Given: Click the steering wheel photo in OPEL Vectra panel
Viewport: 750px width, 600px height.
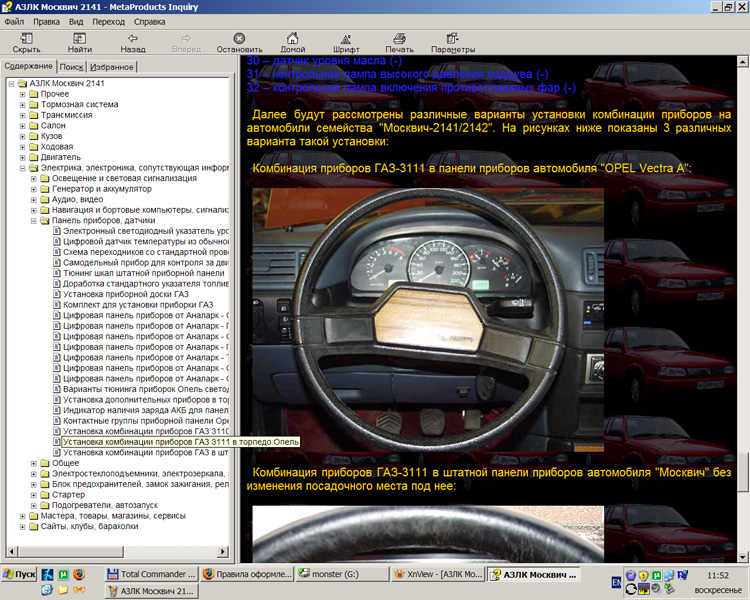Looking at the screenshot, I should [x=428, y=320].
